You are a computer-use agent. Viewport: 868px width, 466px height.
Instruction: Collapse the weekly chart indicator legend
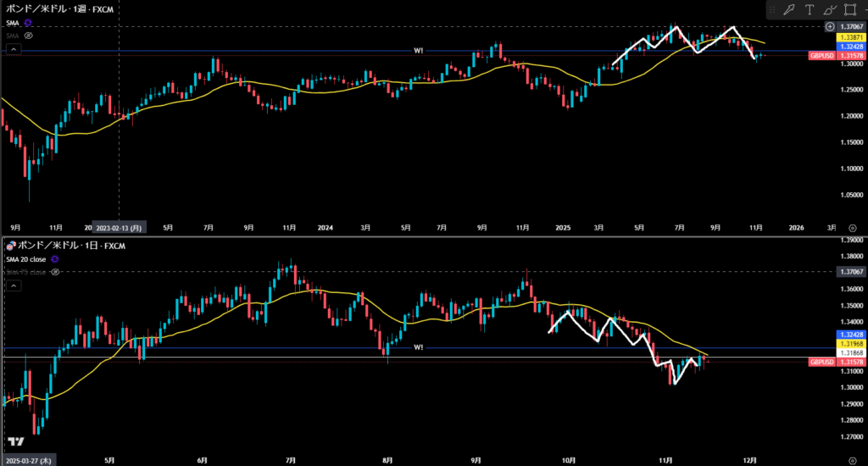click(13, 50)
